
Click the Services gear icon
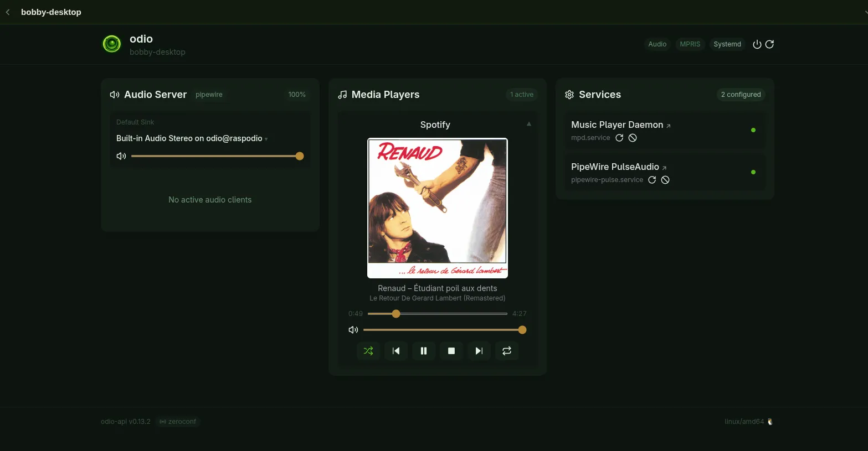569,95
